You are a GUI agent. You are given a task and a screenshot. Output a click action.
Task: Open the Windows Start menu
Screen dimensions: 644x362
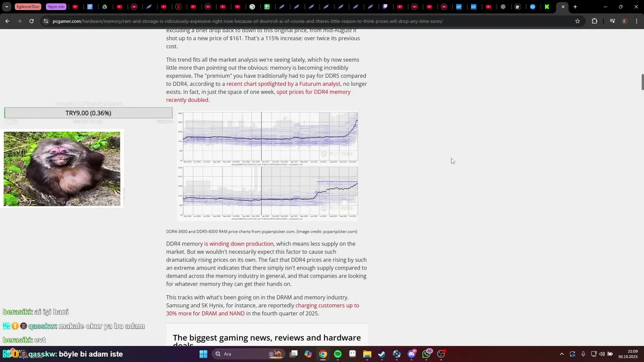[203, 354]
